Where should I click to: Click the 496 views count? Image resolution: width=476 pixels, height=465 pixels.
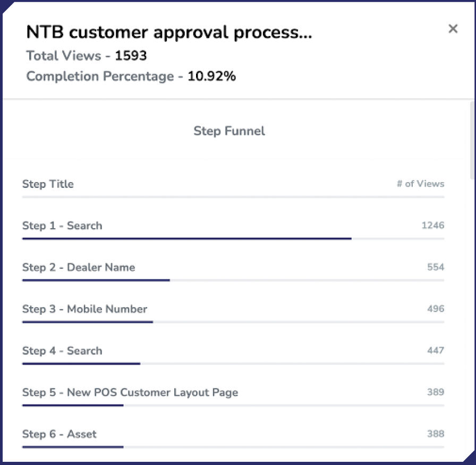click(436, 309)
